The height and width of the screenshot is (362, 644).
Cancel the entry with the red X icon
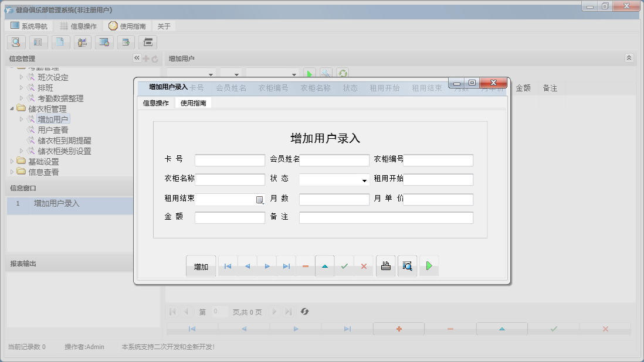[x=364, y=265]
